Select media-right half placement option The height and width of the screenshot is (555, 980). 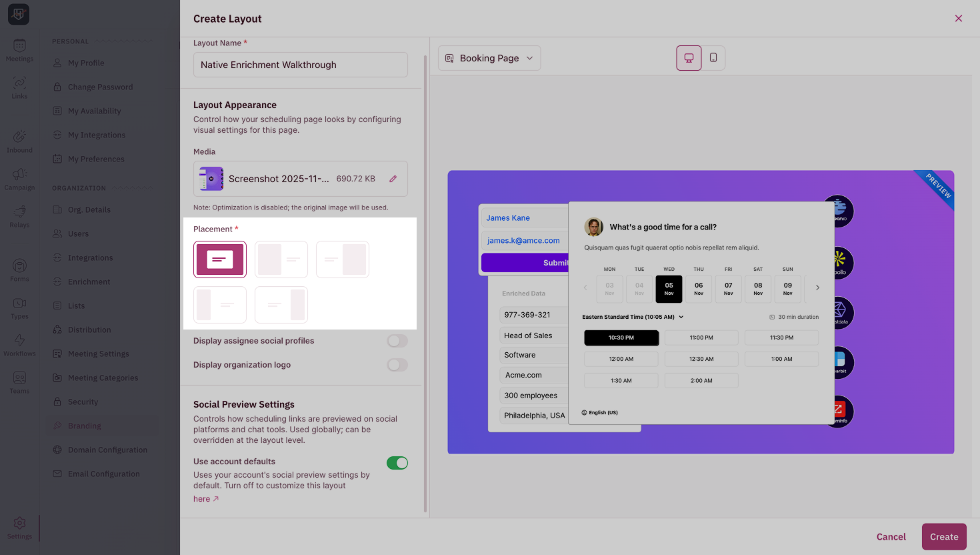point(343,259)
